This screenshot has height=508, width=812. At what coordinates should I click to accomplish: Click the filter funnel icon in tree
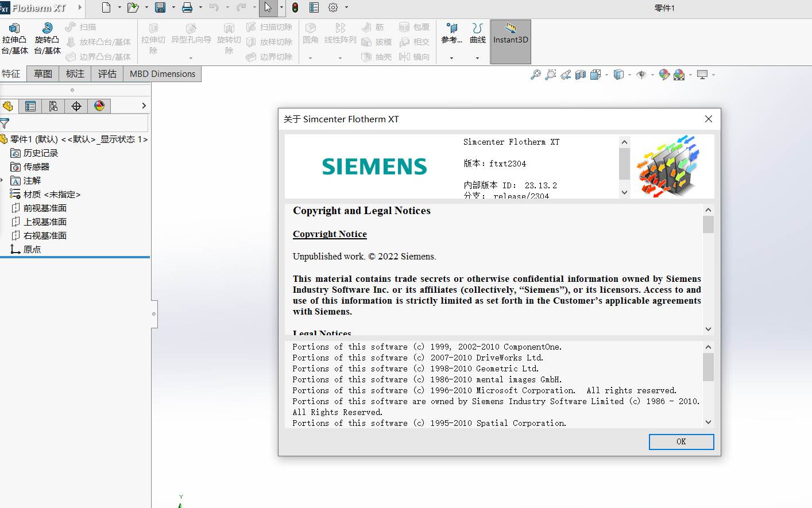5,123
